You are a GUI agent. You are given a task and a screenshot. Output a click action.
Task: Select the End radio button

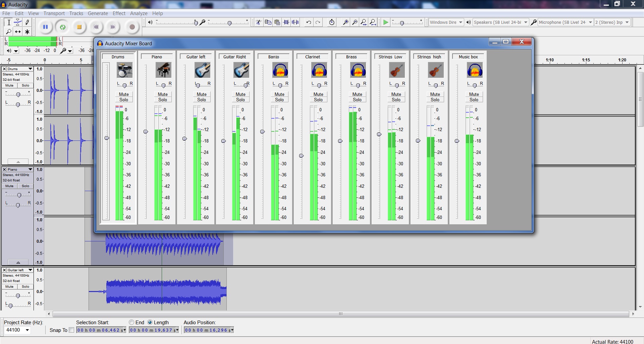coord(131,322)
